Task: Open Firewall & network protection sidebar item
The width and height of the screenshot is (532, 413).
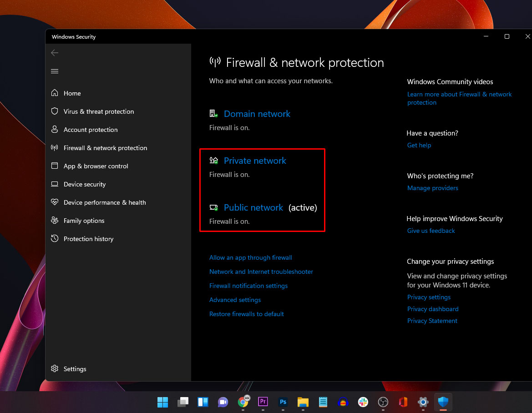Action: [x=105, y=148]
